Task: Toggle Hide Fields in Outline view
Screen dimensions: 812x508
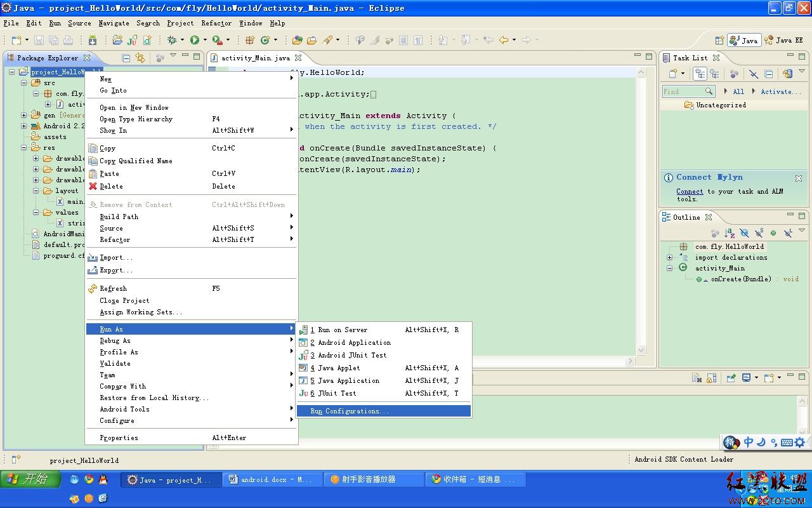Action: [745, 233]
